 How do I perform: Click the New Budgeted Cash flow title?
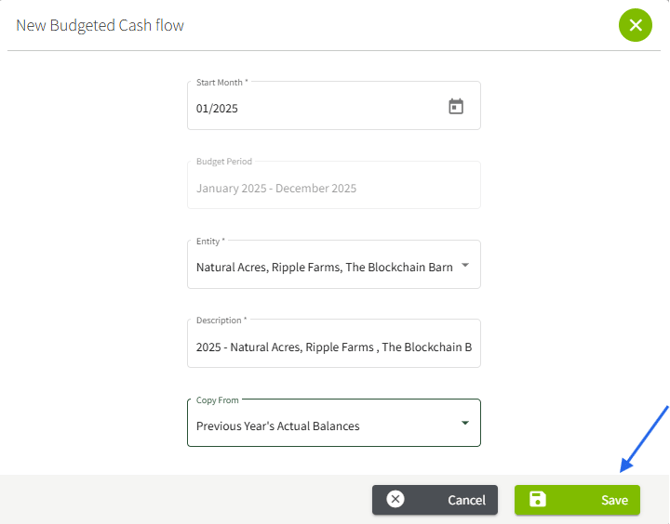100,25
